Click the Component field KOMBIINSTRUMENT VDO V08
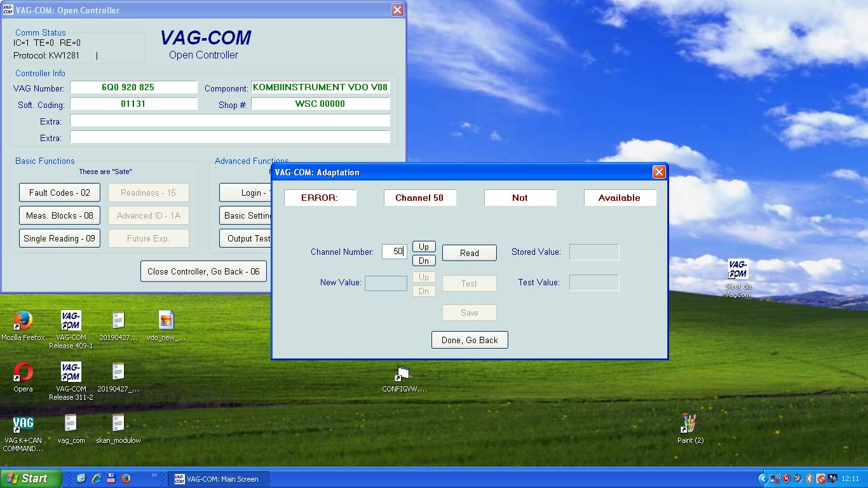This screenshot has width=868, height=488. pos(320,87)
